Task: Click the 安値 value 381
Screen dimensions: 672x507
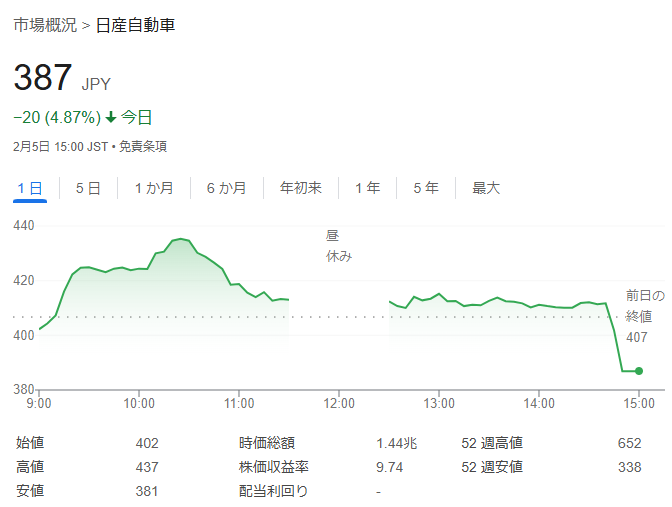Action: [x=147, y=491]
